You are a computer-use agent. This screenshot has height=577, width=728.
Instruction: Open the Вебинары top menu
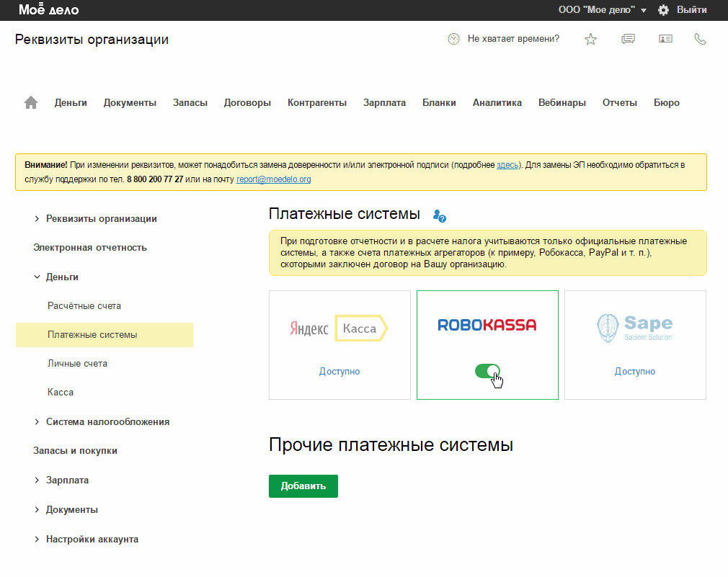pos(562,103)
